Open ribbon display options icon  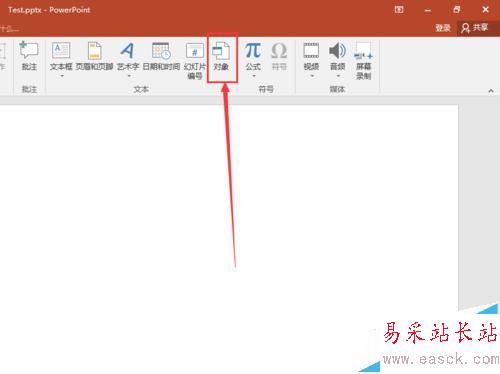399,10
